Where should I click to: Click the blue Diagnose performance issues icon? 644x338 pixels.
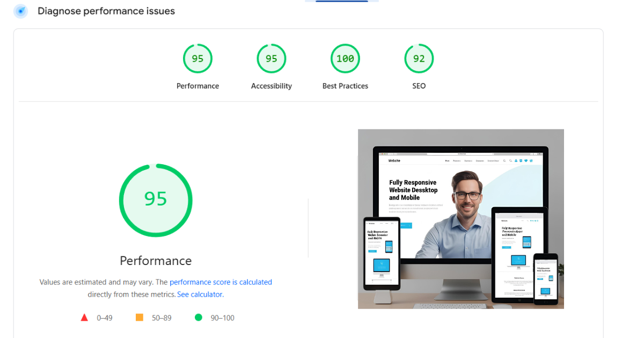coord(21,11)
